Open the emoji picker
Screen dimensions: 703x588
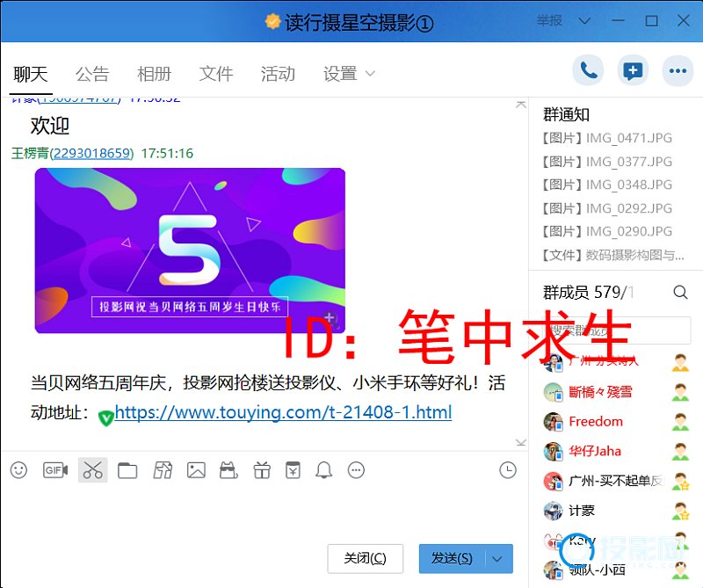pyautogui.click(x=18, y=470)
